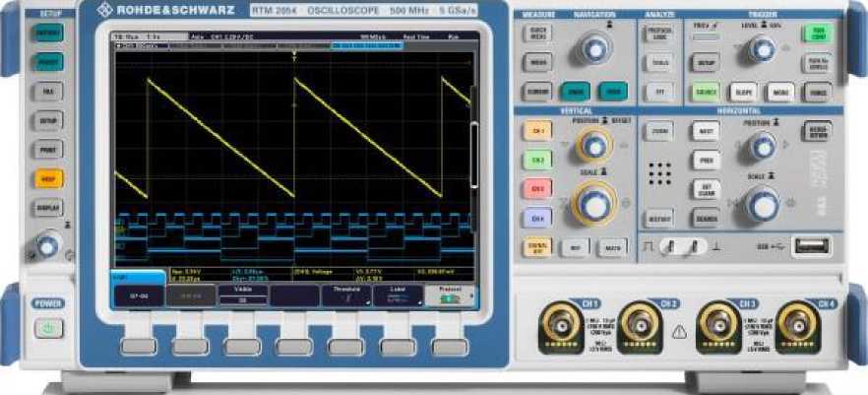
Task: Click the CH 1 BNC input connector
Action: 561,325
